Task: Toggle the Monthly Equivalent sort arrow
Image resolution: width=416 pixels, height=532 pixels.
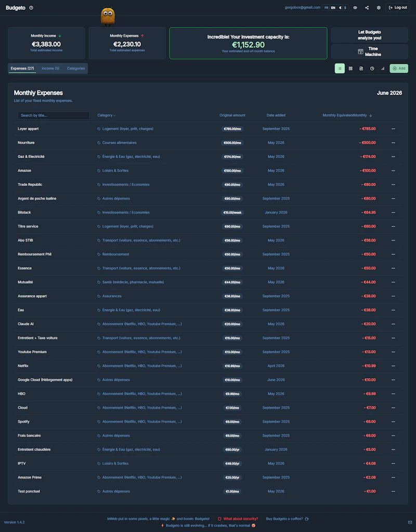Action: [x=370, y=116]
